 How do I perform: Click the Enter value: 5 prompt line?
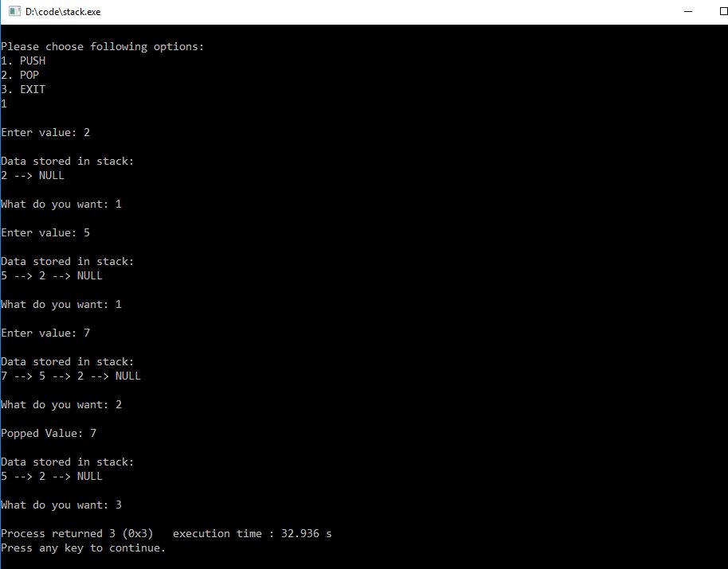click(45, 232)
